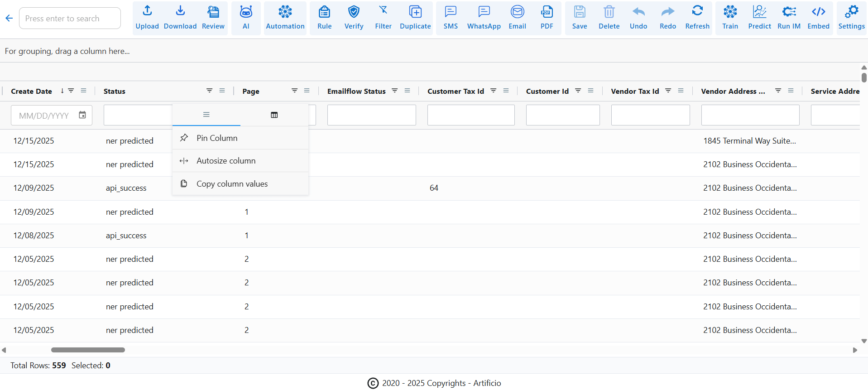
Task: Click the Vendor Address column header
Action: 733,91
